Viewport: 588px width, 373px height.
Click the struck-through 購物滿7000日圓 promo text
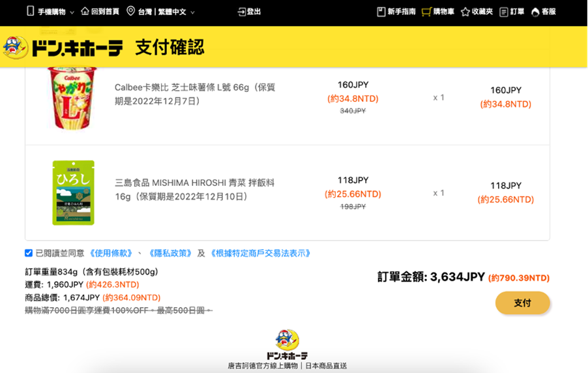pyautogui.click(x=119, y=310)
